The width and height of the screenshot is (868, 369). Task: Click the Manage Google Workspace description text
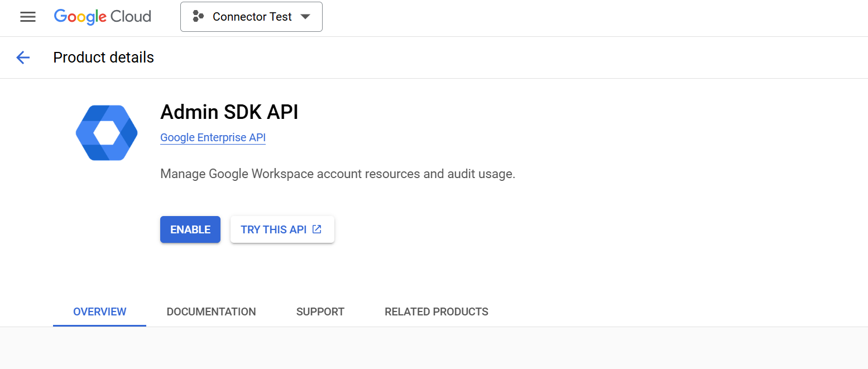pyautogui.click(x=338, y=174)
